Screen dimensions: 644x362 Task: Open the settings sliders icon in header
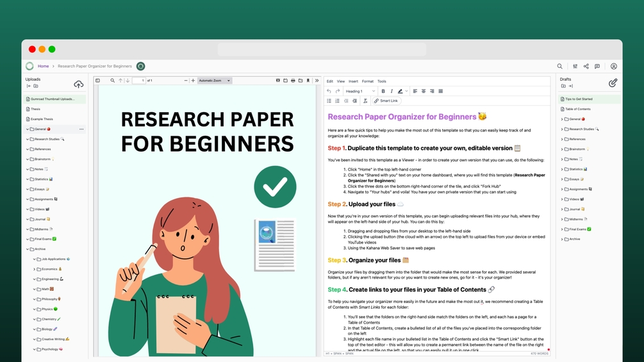click(575, 66)
